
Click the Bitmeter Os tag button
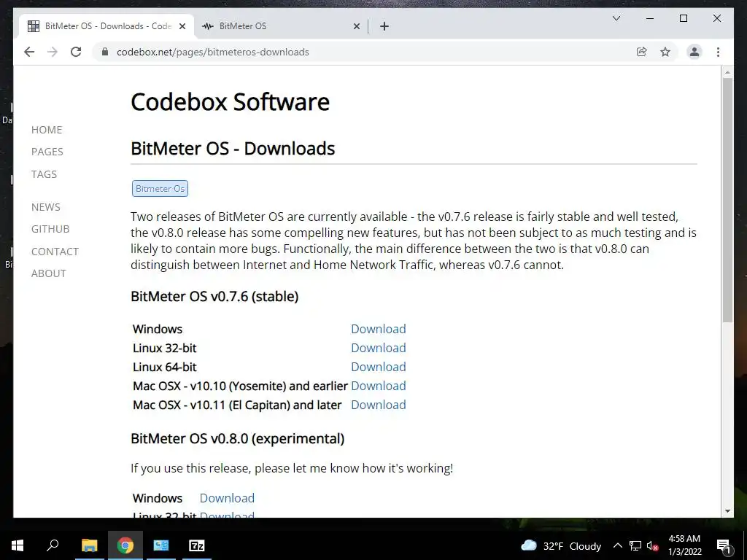point(160,189)
